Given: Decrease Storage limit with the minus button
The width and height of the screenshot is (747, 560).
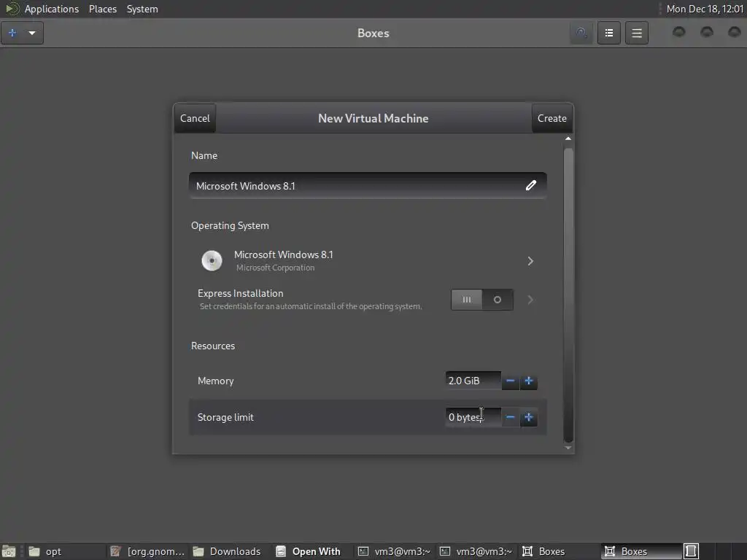Looking at the screenshot, I should [x=510, y=418].
